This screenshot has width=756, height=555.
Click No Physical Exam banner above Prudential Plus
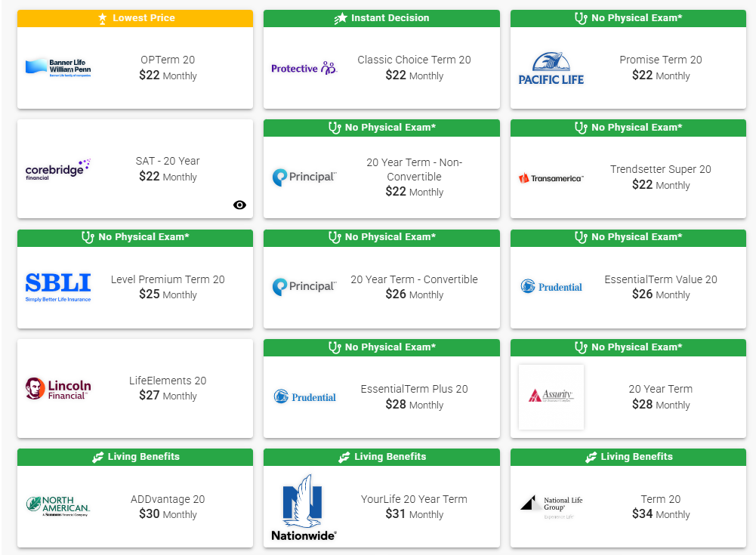click(381, 347)
